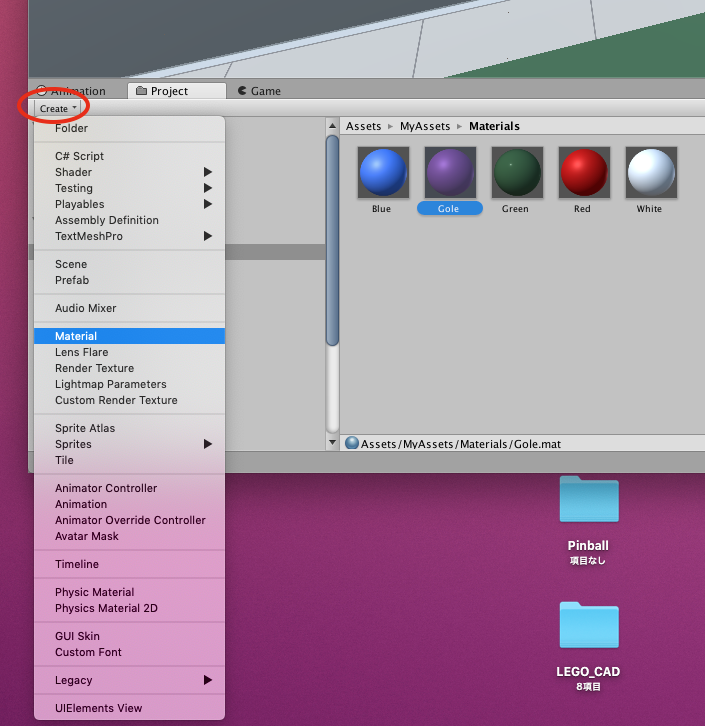Screen dimensions: 705x726
Task: Click the Blue material name label
Action: (381, 209)
